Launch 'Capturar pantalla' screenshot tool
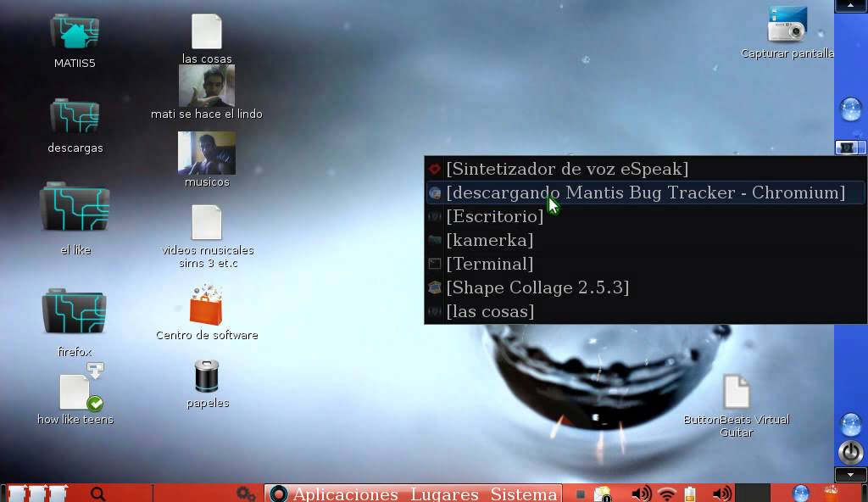 pyautogui.click(x=787, y=25)
